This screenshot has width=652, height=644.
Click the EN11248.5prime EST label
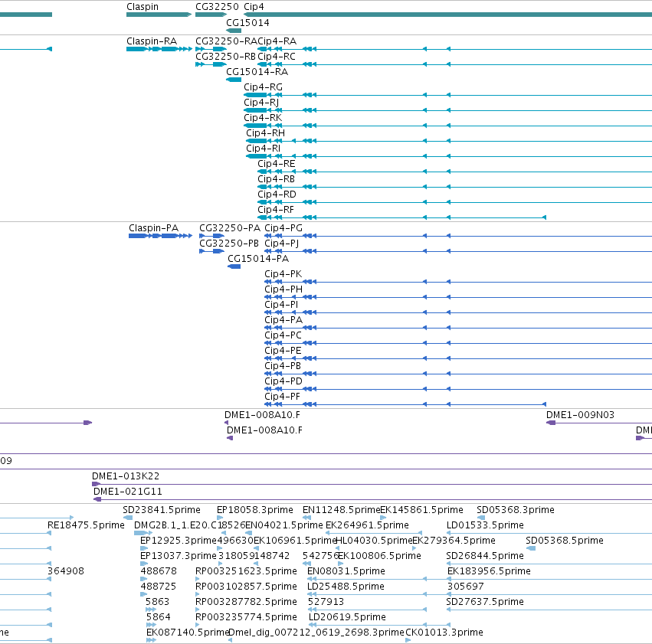pos(341,510)
